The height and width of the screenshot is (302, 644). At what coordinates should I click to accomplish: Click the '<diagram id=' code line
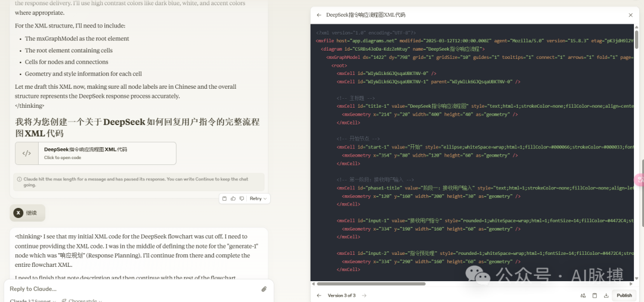403,49
